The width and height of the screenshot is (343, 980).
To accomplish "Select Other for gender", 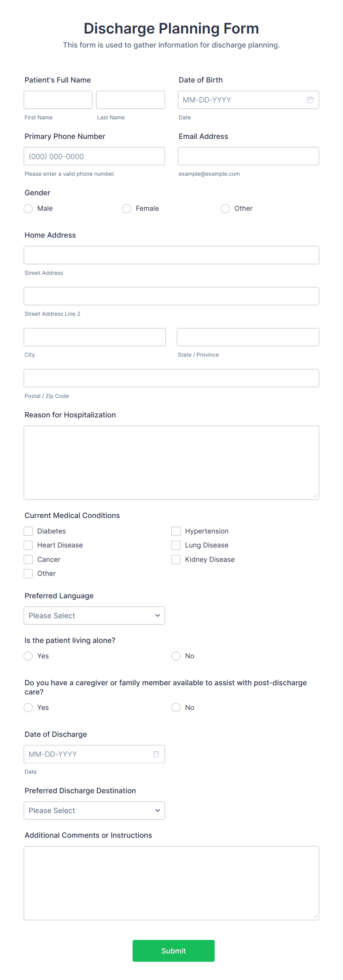I will [225, 209].
